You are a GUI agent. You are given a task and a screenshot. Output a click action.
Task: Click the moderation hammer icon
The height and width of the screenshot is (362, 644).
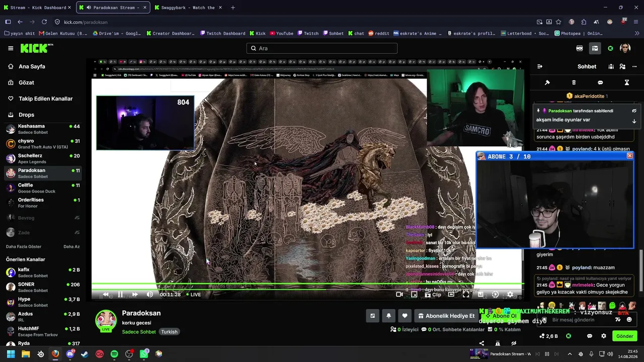point(547,82)
